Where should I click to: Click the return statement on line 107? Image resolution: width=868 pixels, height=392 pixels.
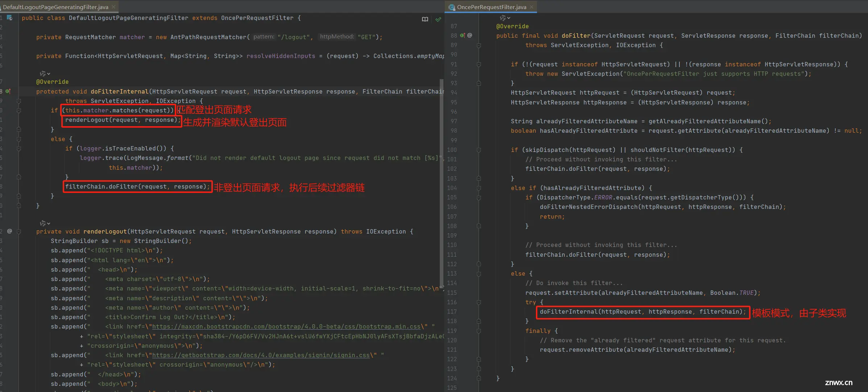pyautogui.click(x=552, y=217)
